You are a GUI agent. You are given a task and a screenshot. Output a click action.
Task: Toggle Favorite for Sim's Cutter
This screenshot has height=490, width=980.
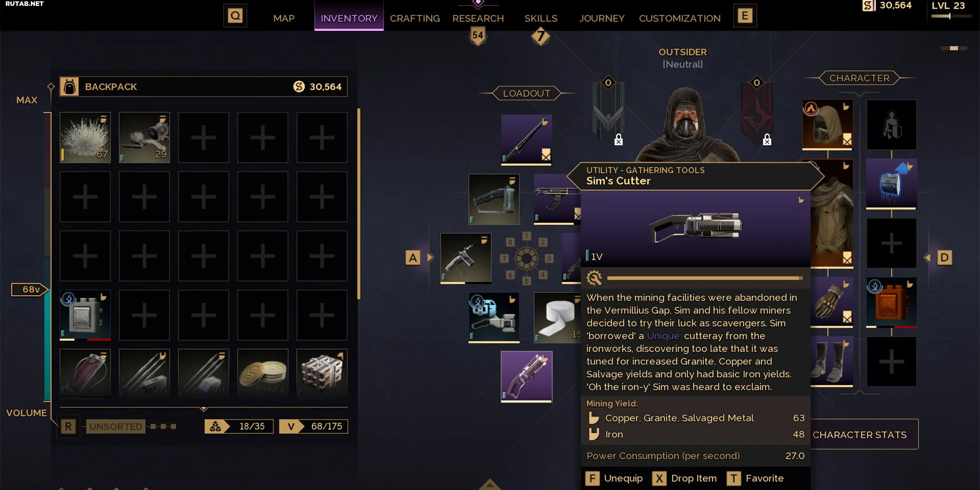click(x=755, y=478)
